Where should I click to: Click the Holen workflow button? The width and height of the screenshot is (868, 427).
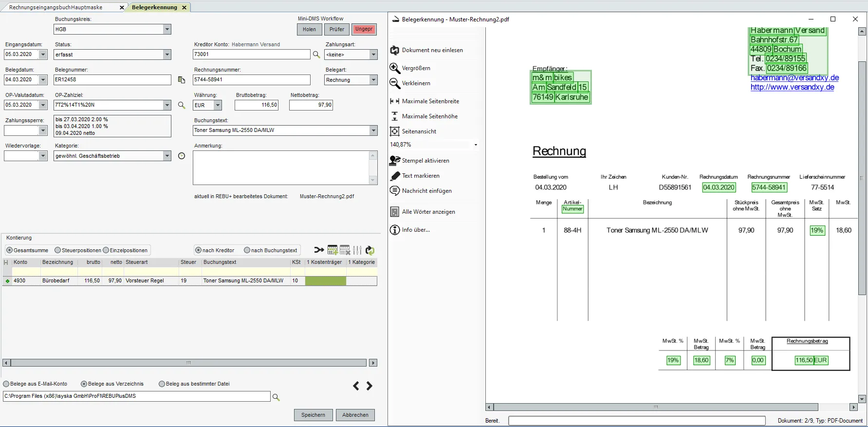[309, 29]
